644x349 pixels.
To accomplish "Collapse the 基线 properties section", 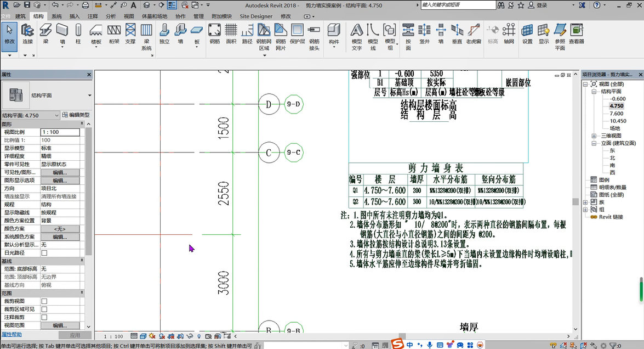I will (82, 261).
